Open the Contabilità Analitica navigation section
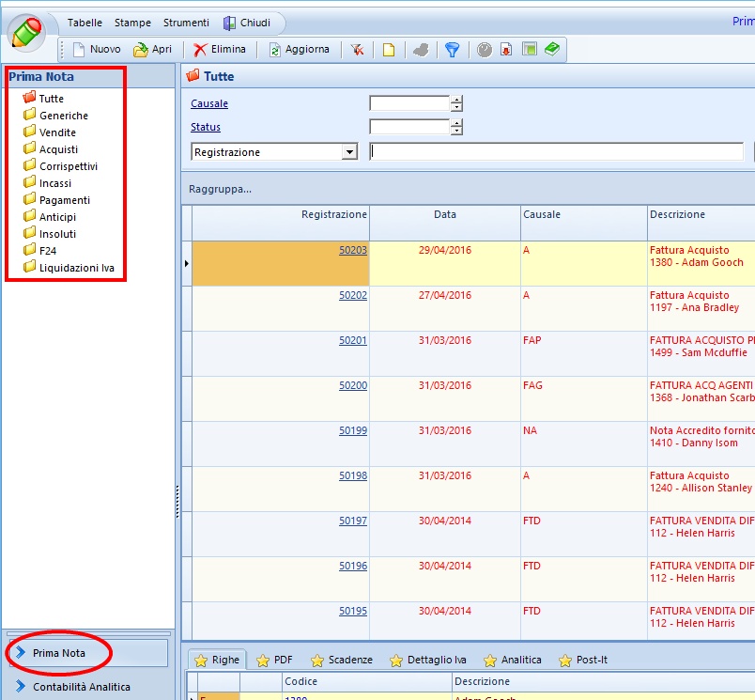755x700 pixels. 81,687
